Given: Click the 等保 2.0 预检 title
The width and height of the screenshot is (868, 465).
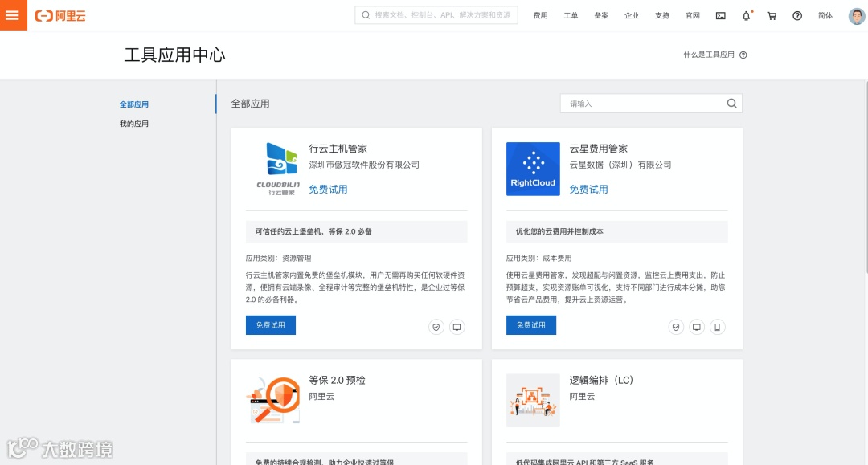Looking at the screenshot, I should tap(337, 381).
